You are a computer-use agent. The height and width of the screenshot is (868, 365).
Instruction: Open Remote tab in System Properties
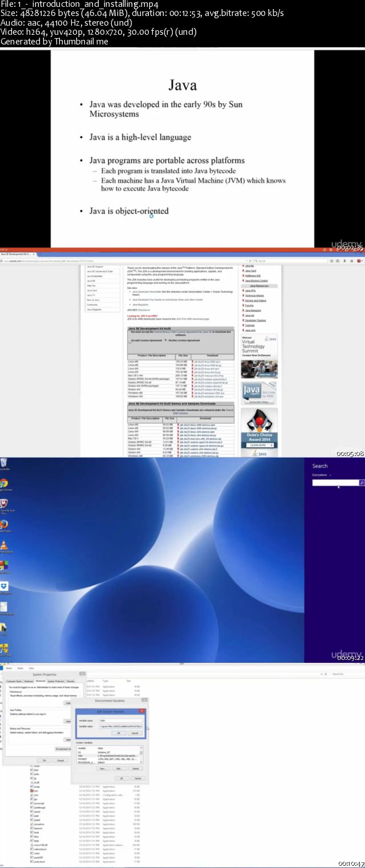71,681
